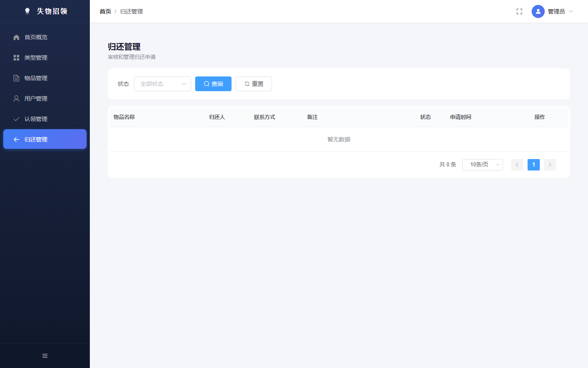Open 认领管理 menu item
This screenshot has width=588, height=368.
tap(45, 119)
